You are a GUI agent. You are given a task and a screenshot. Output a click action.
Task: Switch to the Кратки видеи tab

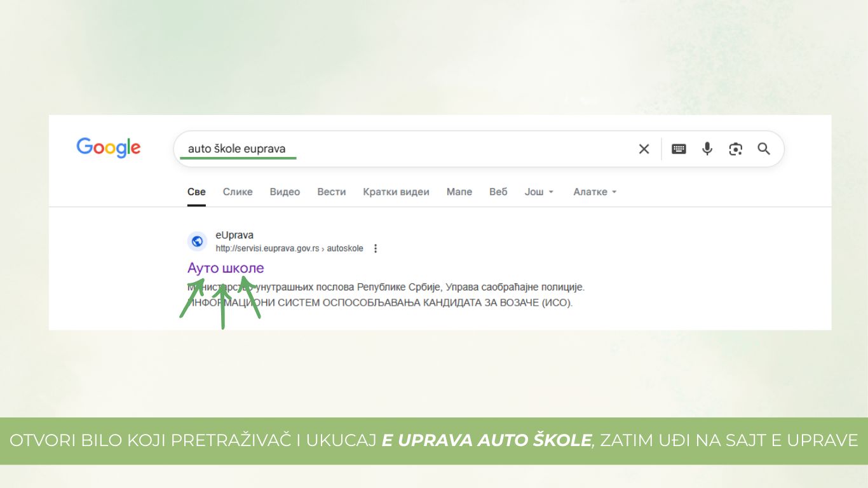pos(396,192)
